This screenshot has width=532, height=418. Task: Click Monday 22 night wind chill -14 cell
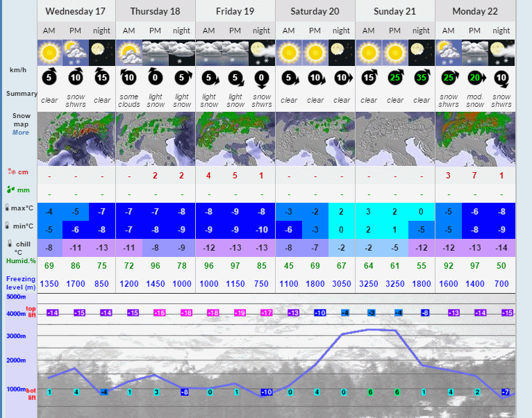(x=501, y=248)
